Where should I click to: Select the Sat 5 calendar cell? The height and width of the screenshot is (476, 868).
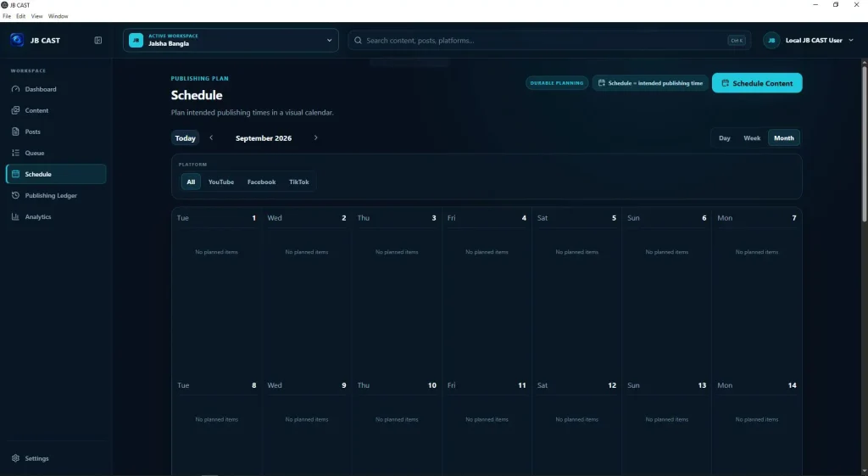coord(576,290)
